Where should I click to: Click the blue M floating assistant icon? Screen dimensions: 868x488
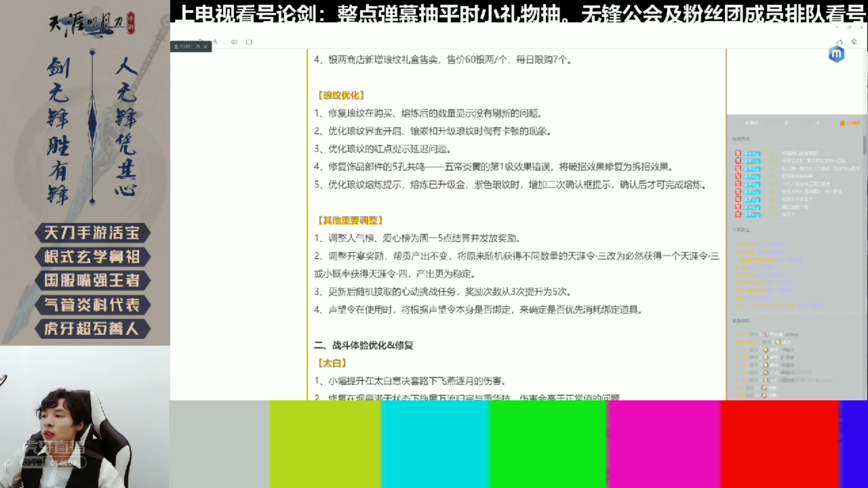[836, 54]
